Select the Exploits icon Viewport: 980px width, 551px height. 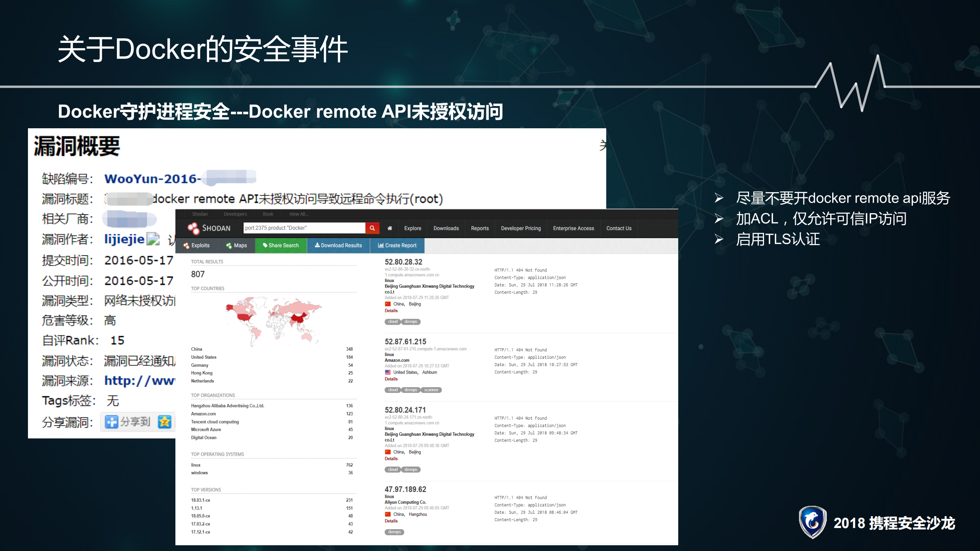187,245
